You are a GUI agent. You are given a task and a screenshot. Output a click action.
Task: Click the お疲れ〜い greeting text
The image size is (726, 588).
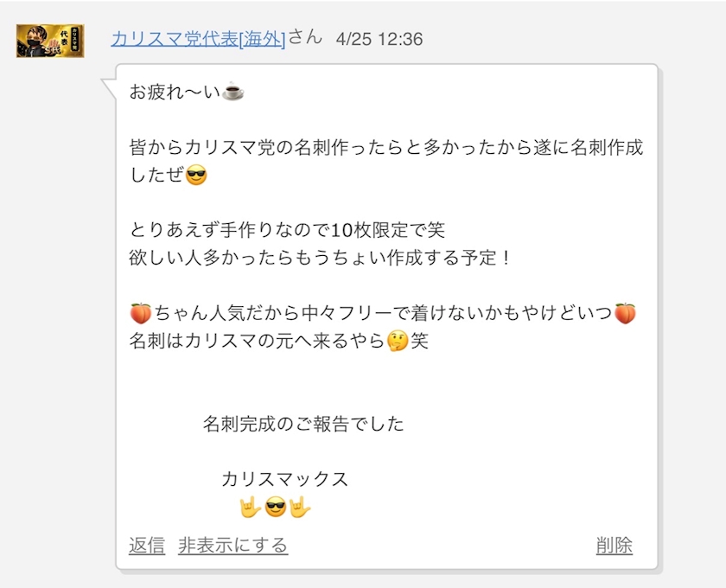(x=175, y=92)
